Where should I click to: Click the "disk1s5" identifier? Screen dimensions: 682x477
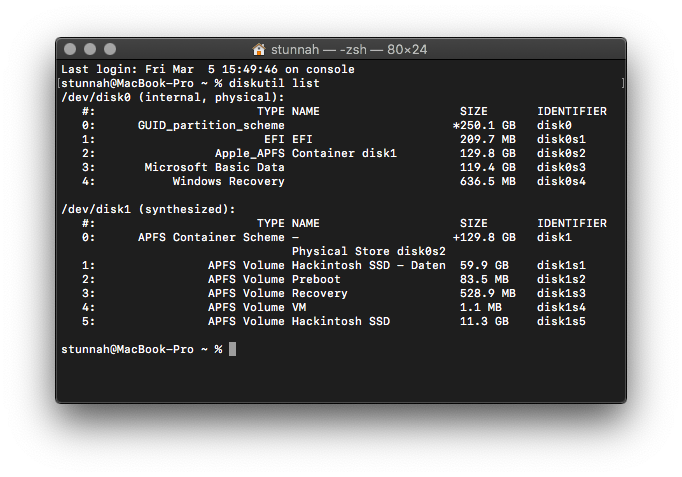pyautogui.click(x=561, y=321)
